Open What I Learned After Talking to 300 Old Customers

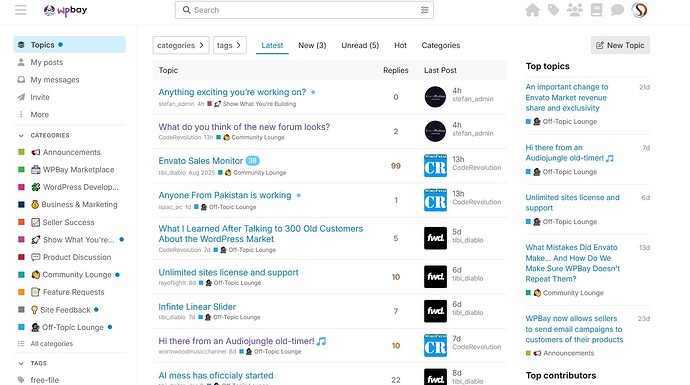[x=261, y=234]
